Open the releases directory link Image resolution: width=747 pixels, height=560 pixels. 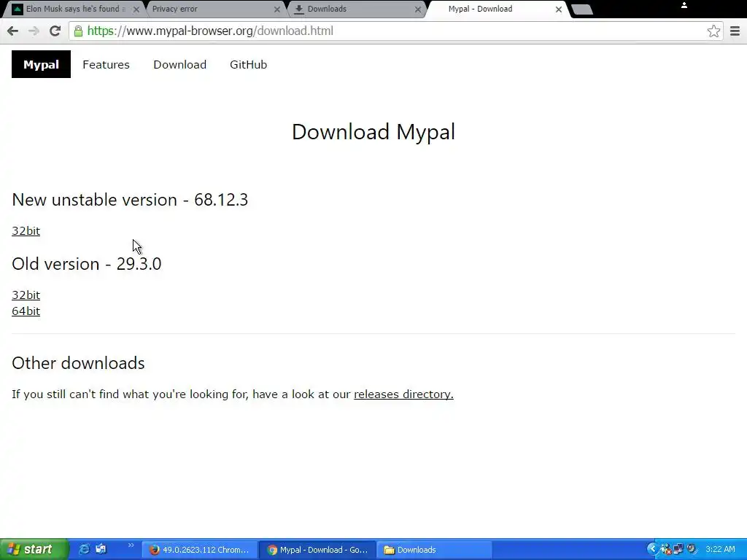click(403, 394)
